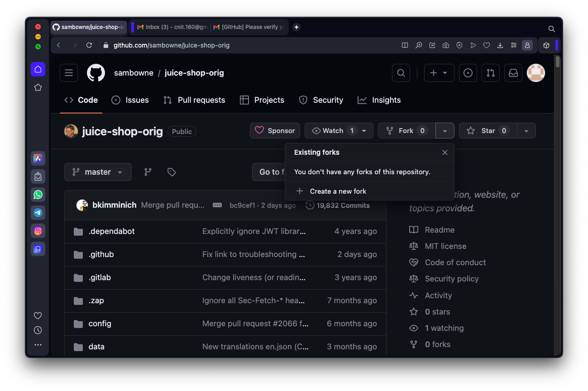588x391 pixels.
Task: Reload the page with browser refresh button
Action: tap(89, 45)
